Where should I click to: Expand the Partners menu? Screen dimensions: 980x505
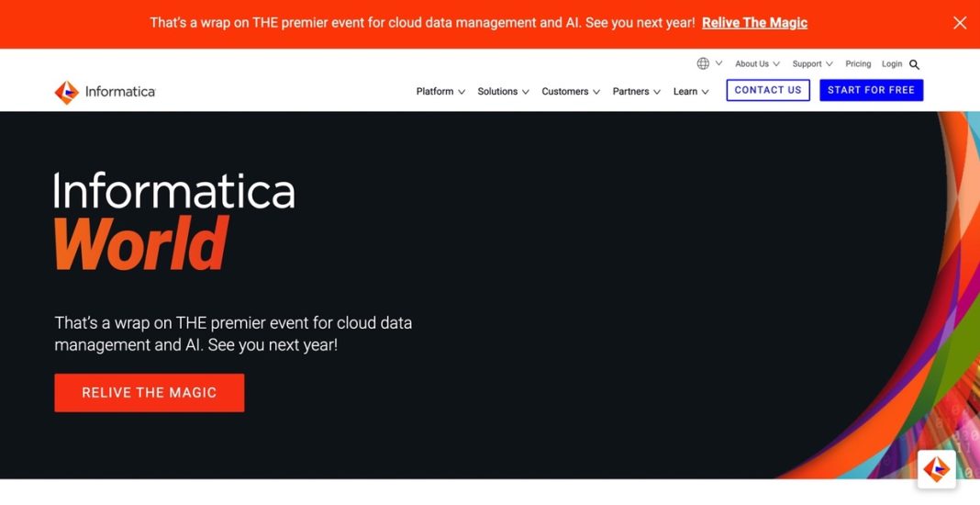[x=636, y=92]
